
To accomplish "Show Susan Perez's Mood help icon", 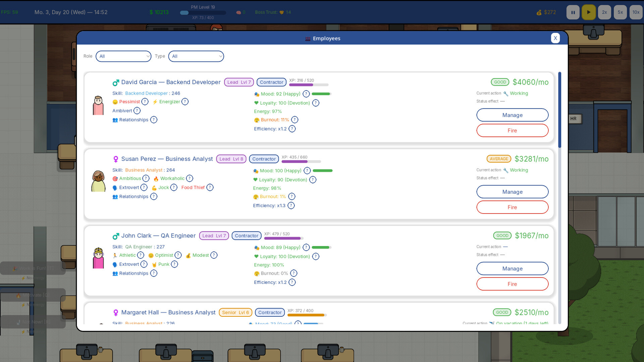I will click(307, 171).
